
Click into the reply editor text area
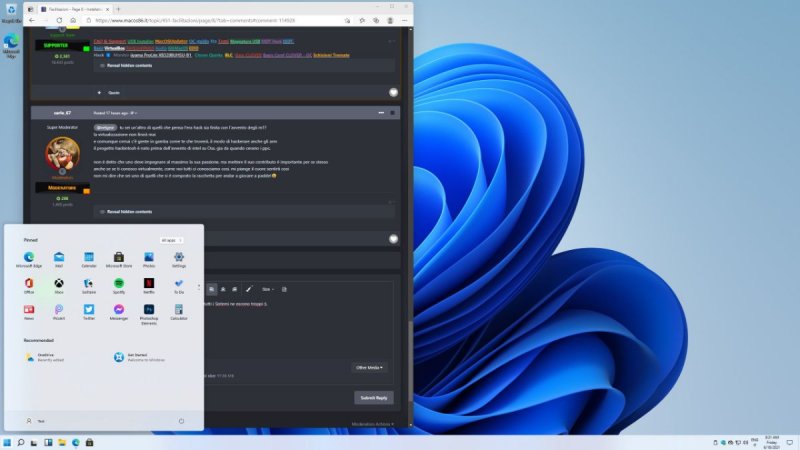pyautogui.click(x=298, y=327)
